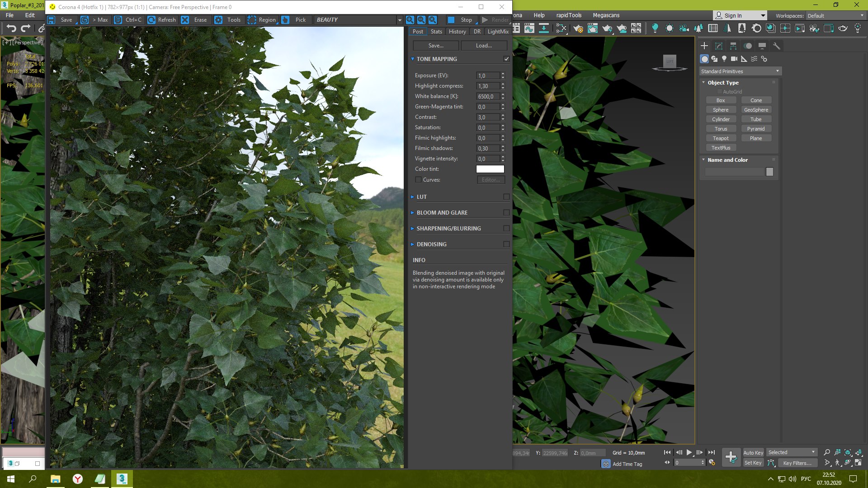This screenshot has width=868, height=488.
Task: Click the white Color tint swatch
Action: point(490,169)
